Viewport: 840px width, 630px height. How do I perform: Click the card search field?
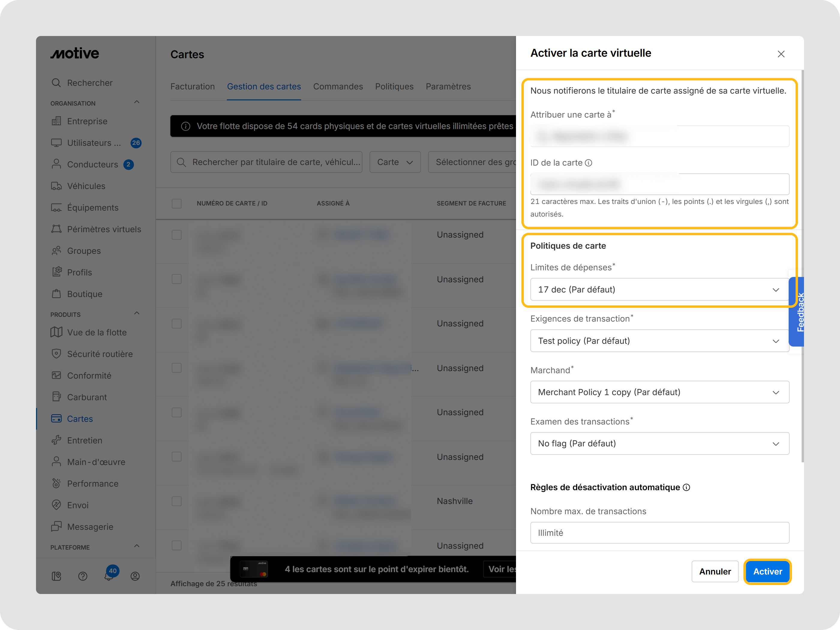click(x=266, y=162)
